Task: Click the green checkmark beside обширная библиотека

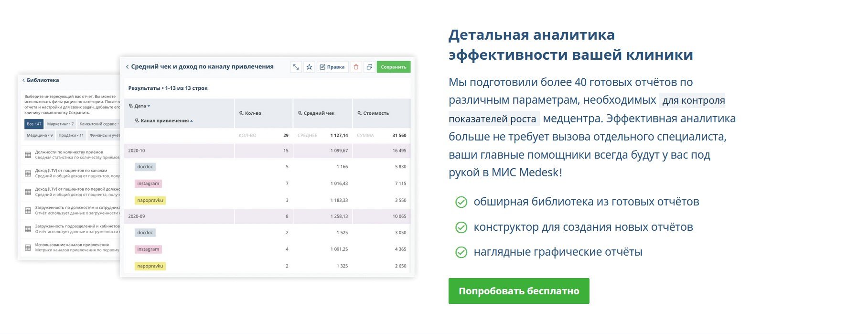Action: 461,202
